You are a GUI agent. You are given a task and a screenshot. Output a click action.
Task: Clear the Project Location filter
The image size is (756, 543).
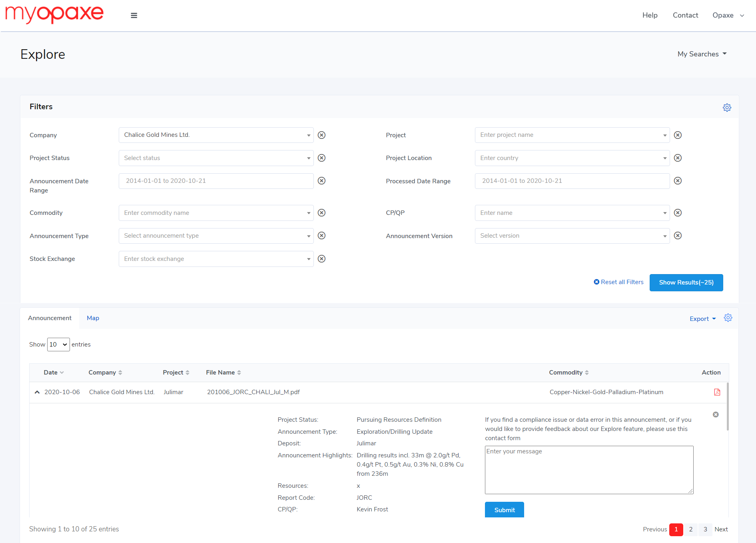678,158
